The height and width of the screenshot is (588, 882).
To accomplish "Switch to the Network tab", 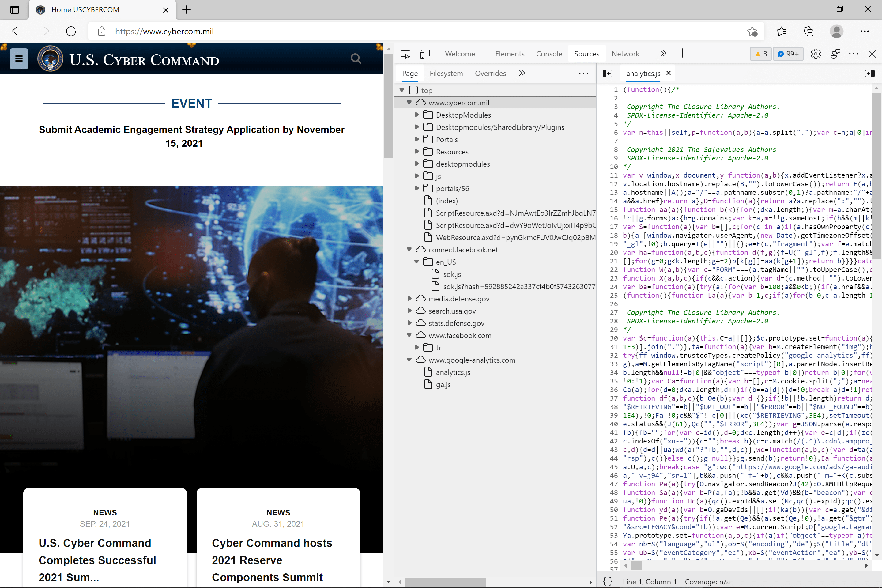I will click(x=625, y=54).
